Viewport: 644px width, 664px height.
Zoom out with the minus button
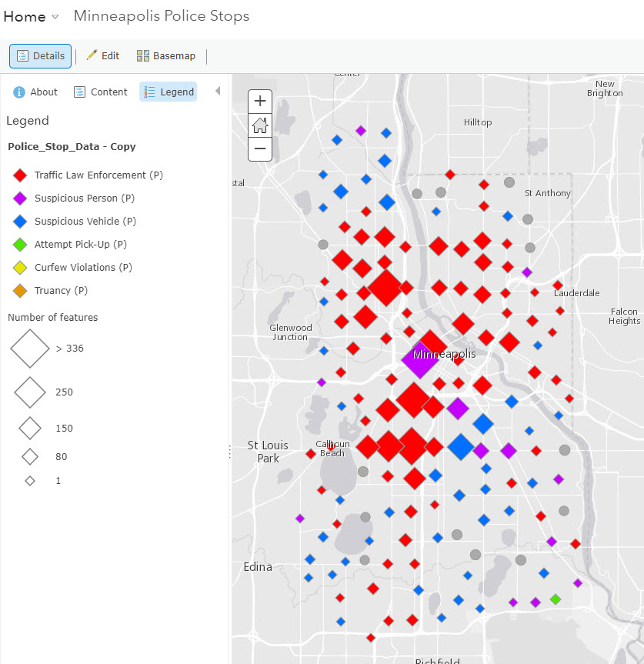click(x=260, y=148)
